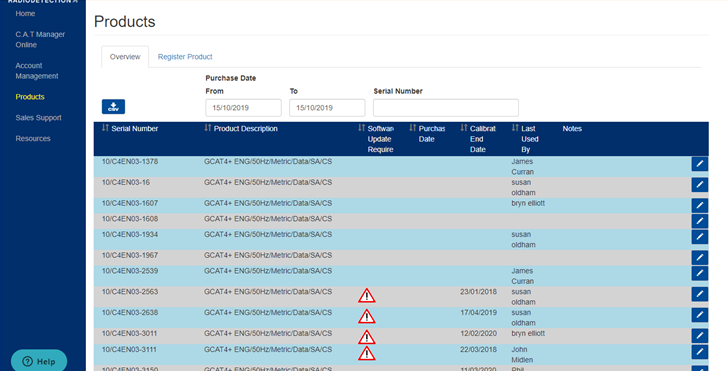Open Account Management in the sidebar
The width and height of the screenshot is (728, 371).
click(37, 71)
